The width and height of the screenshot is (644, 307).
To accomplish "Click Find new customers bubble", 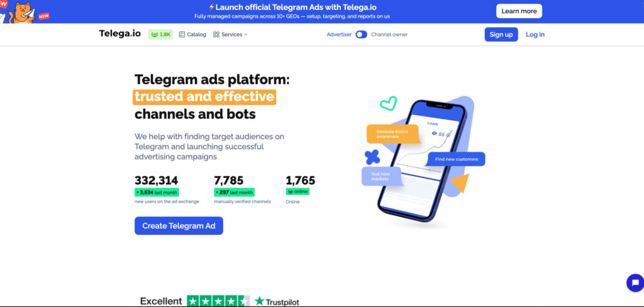I will (x=456, y=159).
